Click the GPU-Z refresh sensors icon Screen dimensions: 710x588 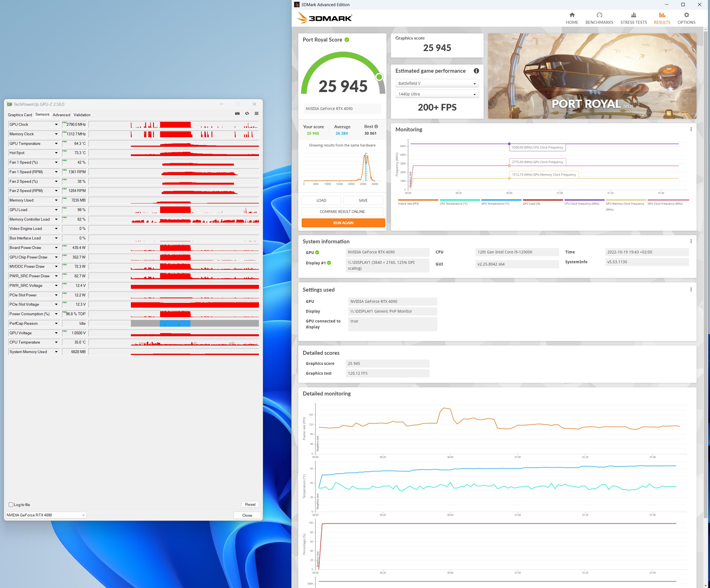click(247, 114)
